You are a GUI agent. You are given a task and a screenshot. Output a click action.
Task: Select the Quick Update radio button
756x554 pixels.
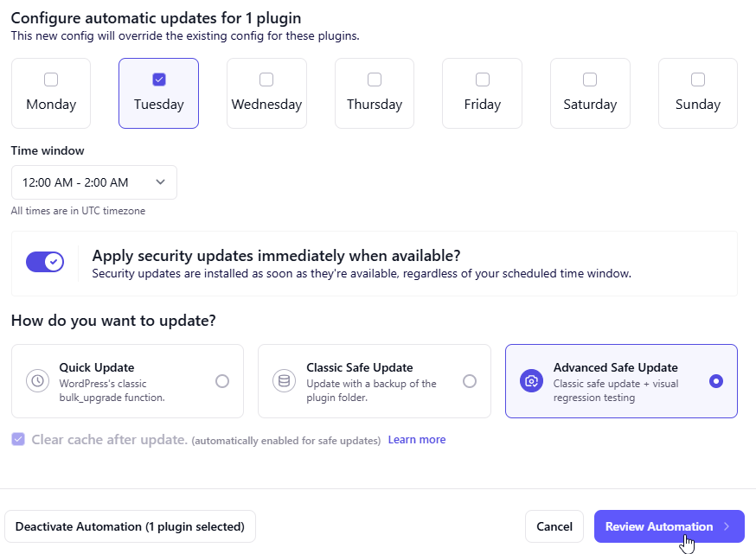point(222,381)
